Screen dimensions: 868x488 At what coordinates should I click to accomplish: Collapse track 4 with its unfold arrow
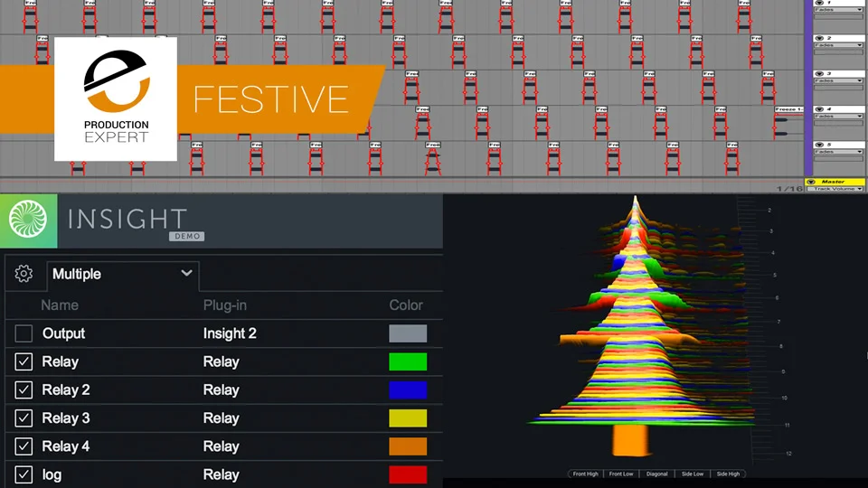pyautogui.click(x=819, y=109)
